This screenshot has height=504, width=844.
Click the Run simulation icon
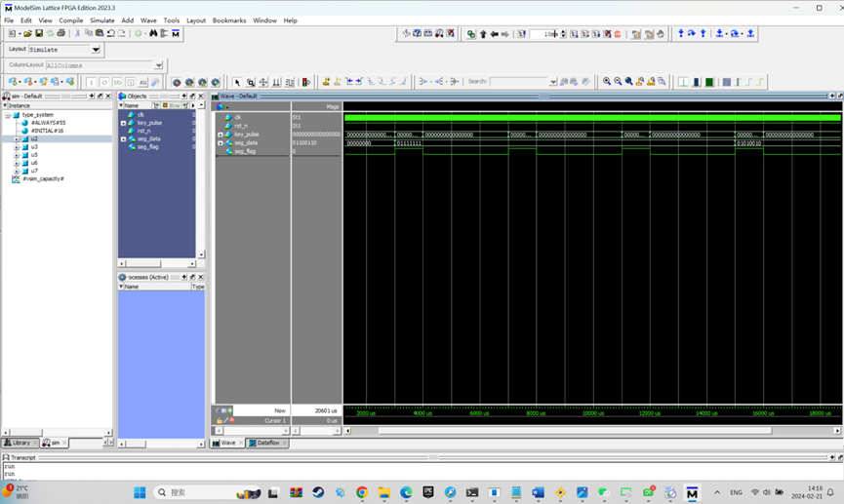[x=574, y=34]
